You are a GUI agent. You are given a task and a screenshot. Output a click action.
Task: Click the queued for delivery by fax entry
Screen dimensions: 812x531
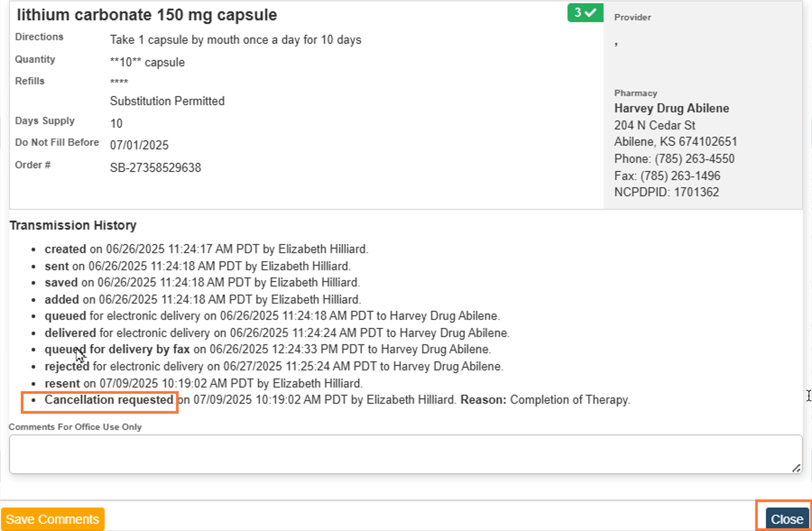pos(117,350)
